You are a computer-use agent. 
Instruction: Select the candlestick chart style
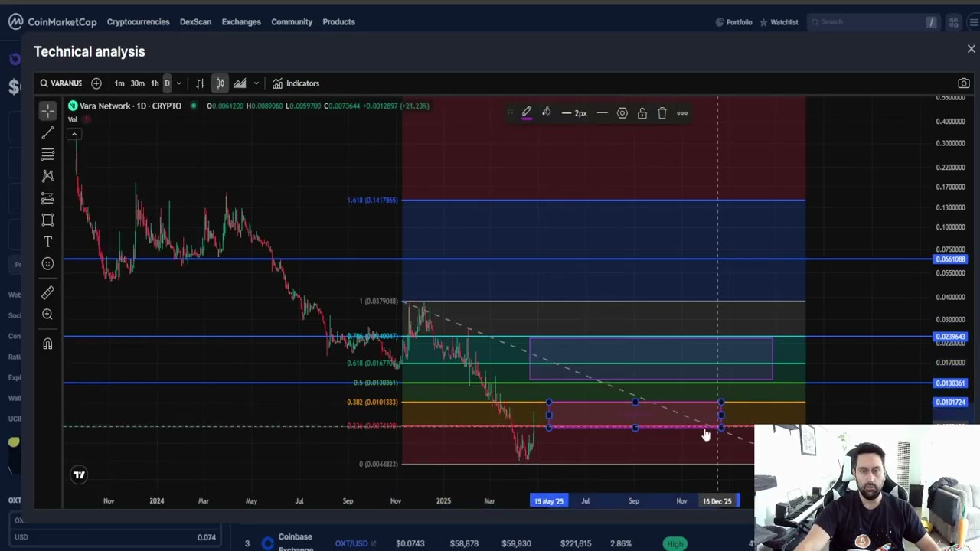220,83
